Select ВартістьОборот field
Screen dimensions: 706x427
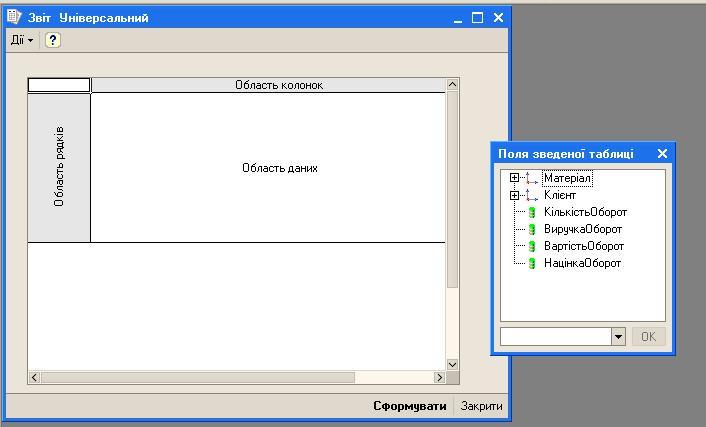(x=584, y=246)
